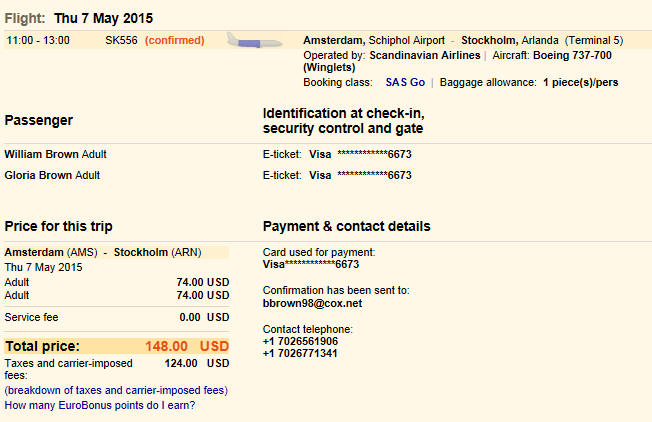
Task: Click the Price for this trip heading
Action: 59,227
